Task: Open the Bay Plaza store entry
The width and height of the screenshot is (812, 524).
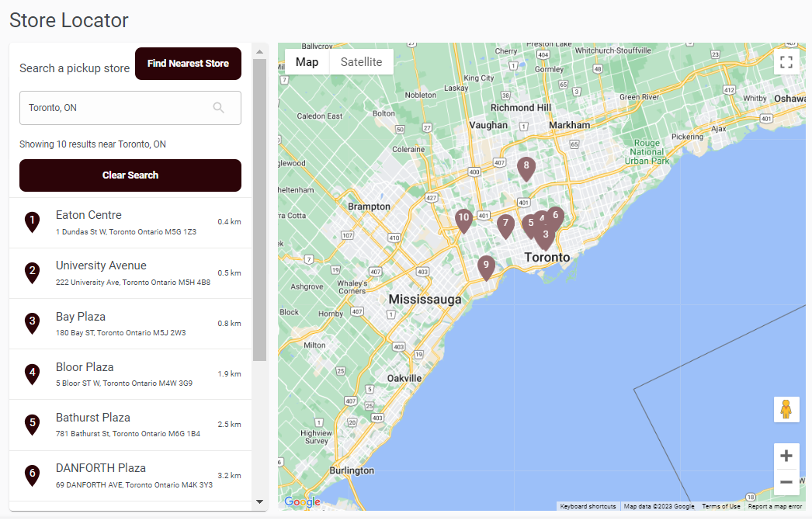Action: (x=130, y=324)
